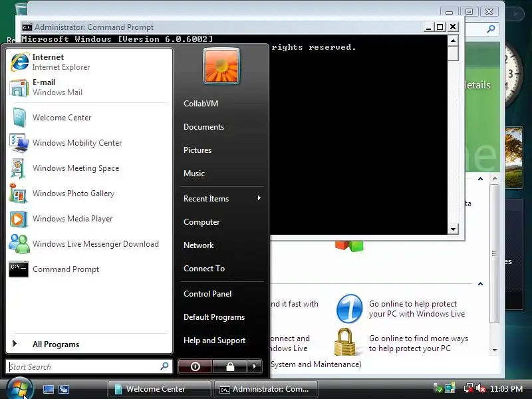Viewport: 532px width, 399px height.
Task: Maximize the Command Prompt window
Action: point(440,27)
